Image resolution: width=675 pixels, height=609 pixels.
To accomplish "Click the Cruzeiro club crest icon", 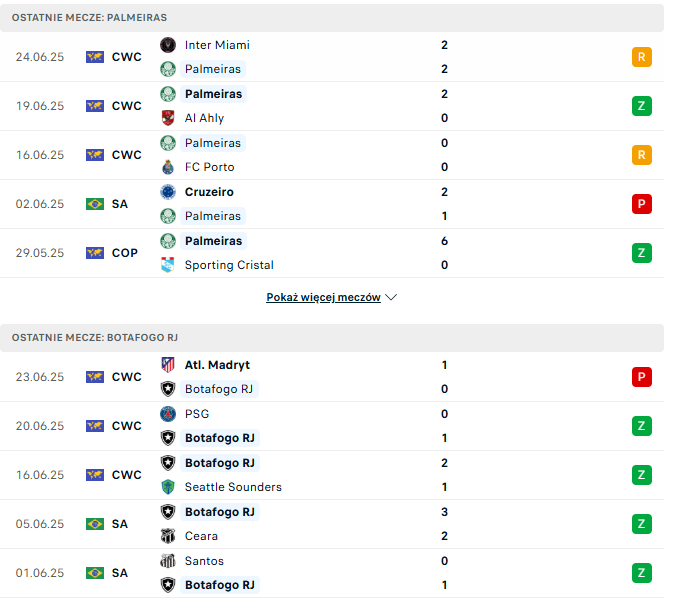I will point(168,192).
